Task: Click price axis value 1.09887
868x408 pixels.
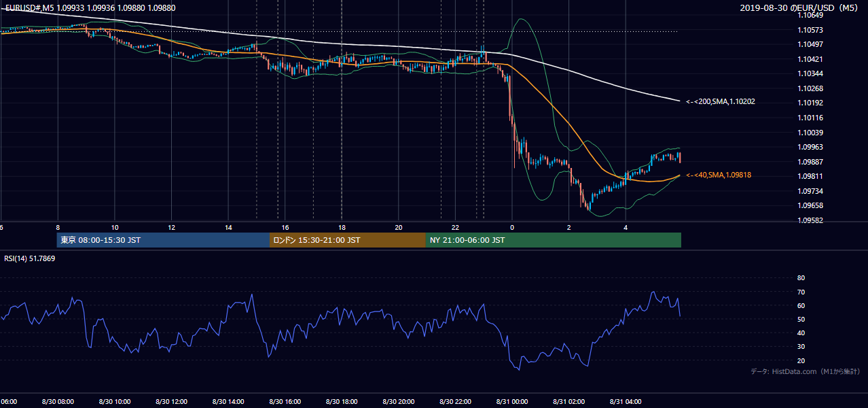Action: (x=810, y=162)
